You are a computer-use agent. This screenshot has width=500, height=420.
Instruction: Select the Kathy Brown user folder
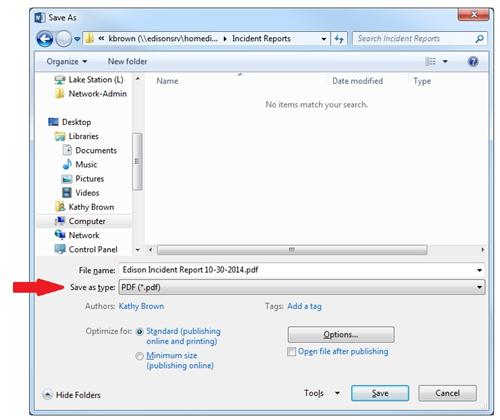pos(84,207)
